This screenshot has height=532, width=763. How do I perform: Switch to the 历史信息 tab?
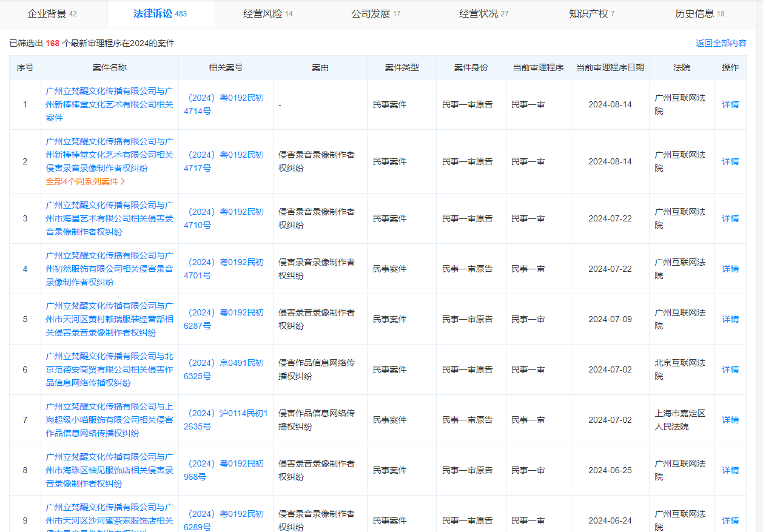coord(699,14)
